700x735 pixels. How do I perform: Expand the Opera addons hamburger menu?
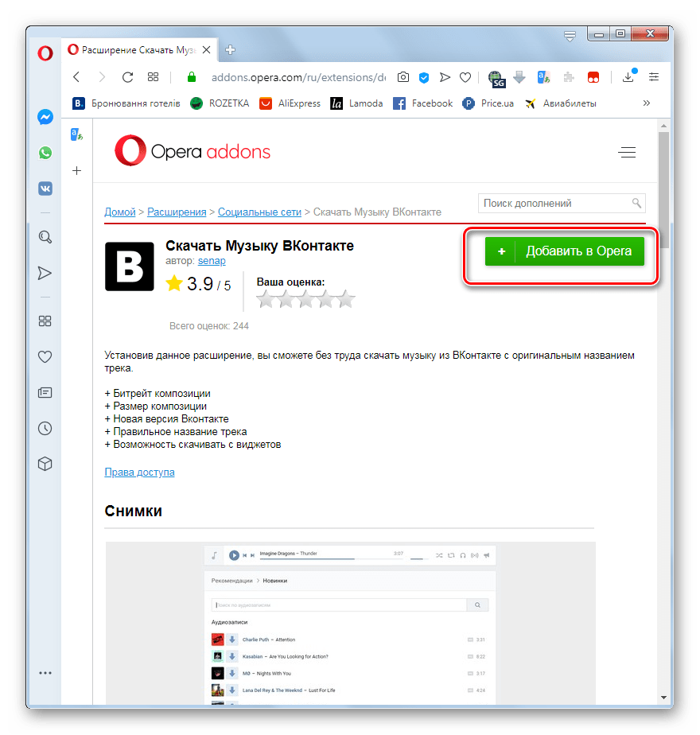(x=627, y=153)
